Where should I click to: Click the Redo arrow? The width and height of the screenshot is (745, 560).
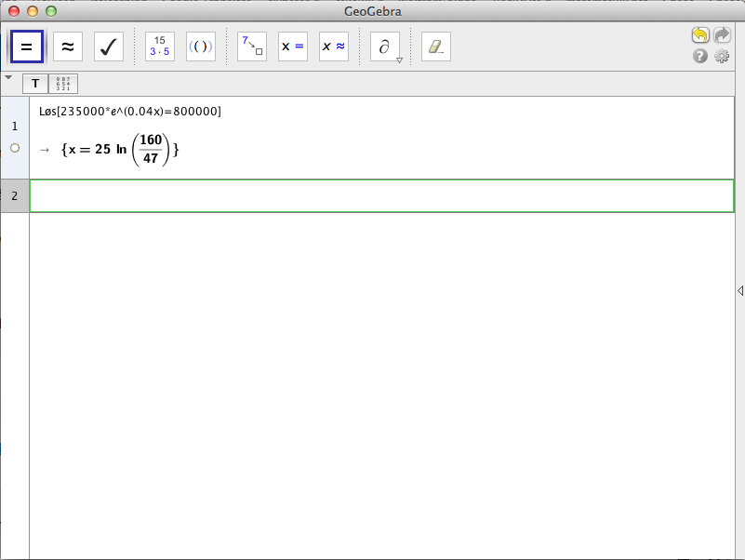tap(722, 34)
